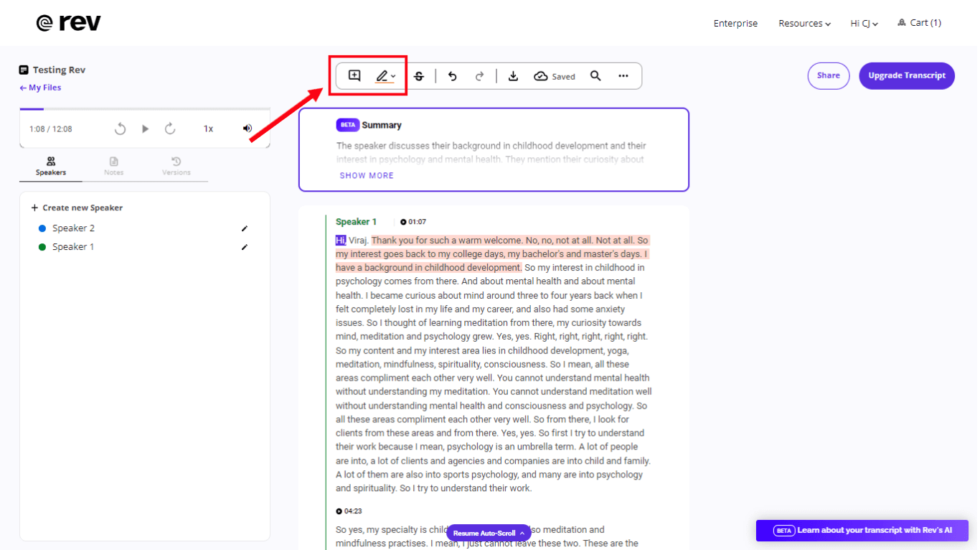Switch to the Notes tab
The height and width of the screenshot is (550, 980).
point(113,166)
